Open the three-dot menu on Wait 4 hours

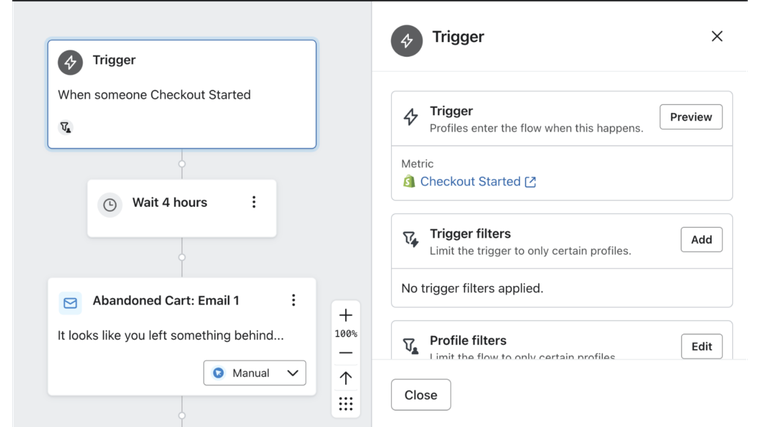tap(254, 202)
